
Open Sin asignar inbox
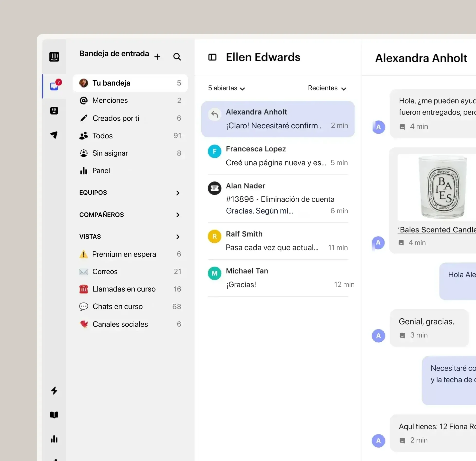coord(130,153)
